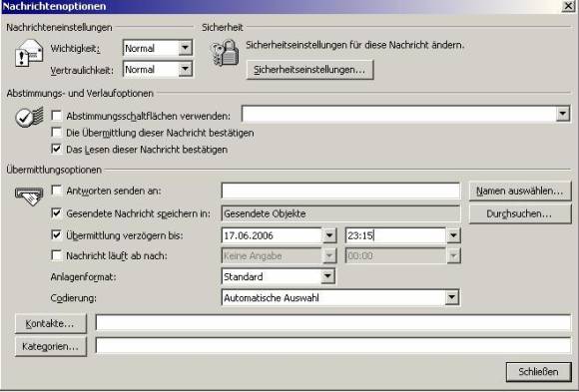Click the delay time field showing 23:15
The image size is (579, 392).
pyautogui.click(x=396, y=235)
